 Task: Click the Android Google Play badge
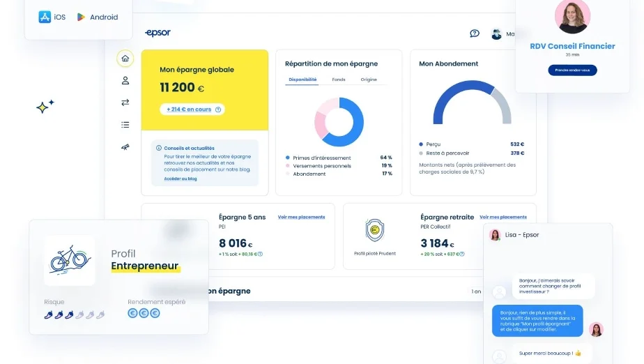(x=98, y=17)
